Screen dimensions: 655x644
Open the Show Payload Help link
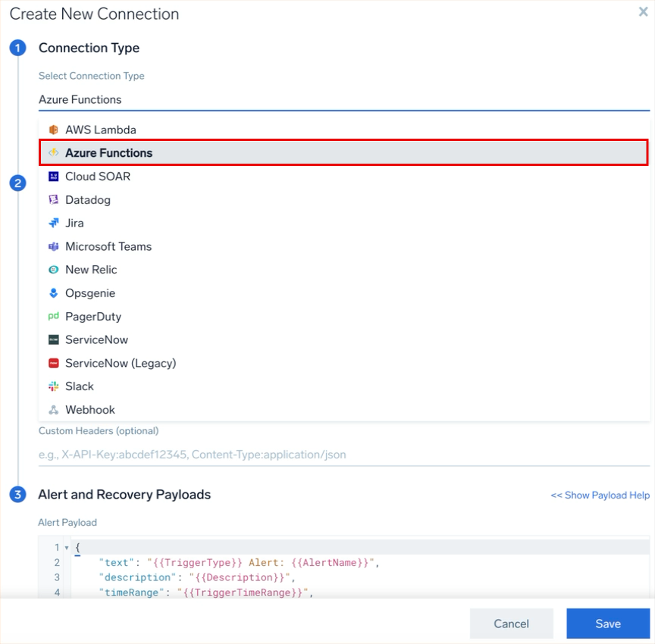600,496
